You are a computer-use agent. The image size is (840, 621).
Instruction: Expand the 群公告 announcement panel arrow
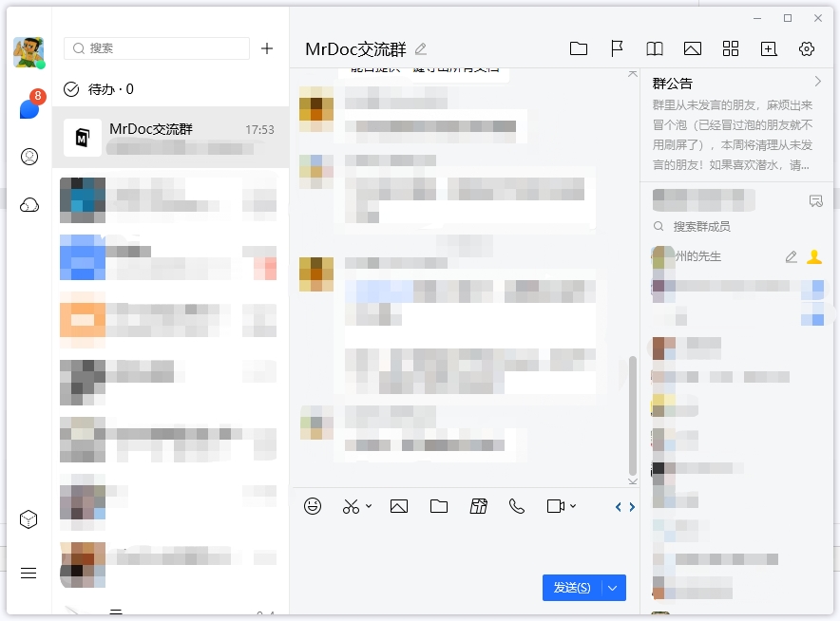tap(818, 83)
